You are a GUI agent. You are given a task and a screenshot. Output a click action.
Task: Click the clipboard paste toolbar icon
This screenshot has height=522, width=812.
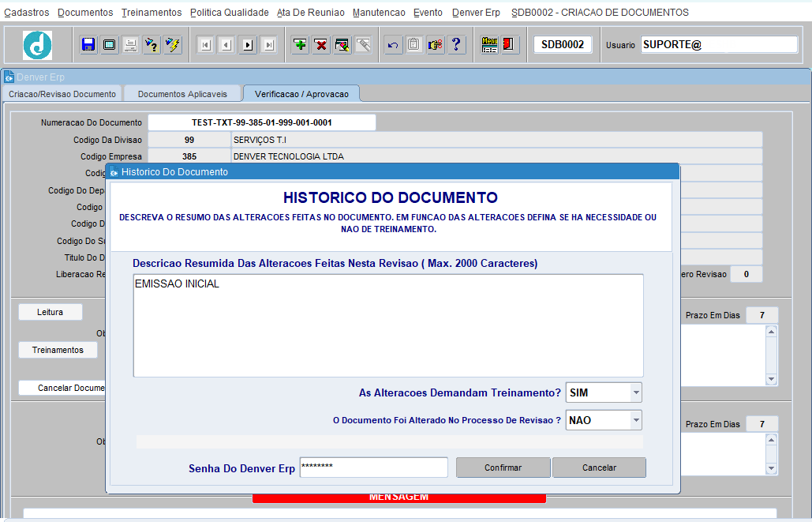(414, 44)
